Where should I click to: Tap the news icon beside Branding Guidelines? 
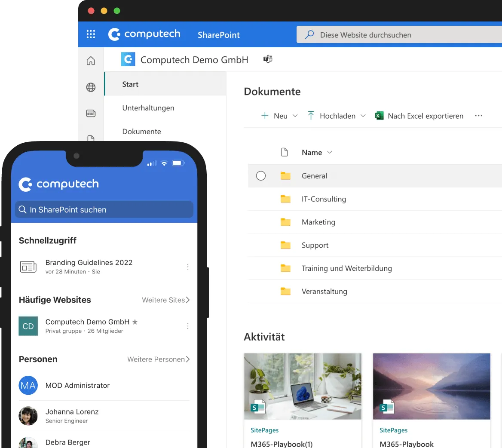pyautogui.click(x=28, y=267)
